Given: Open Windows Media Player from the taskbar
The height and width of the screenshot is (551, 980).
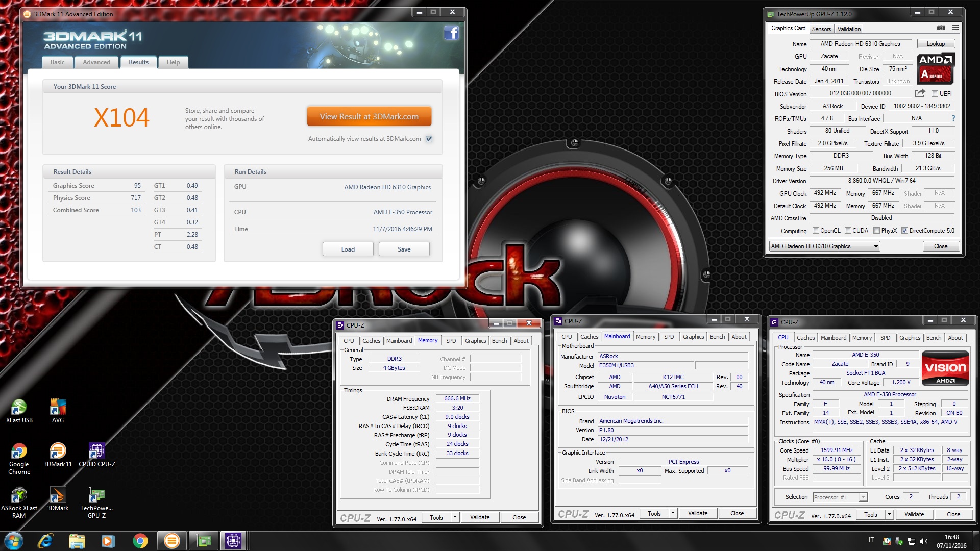Looking at the screenshot, I should (x=108, y=541).
